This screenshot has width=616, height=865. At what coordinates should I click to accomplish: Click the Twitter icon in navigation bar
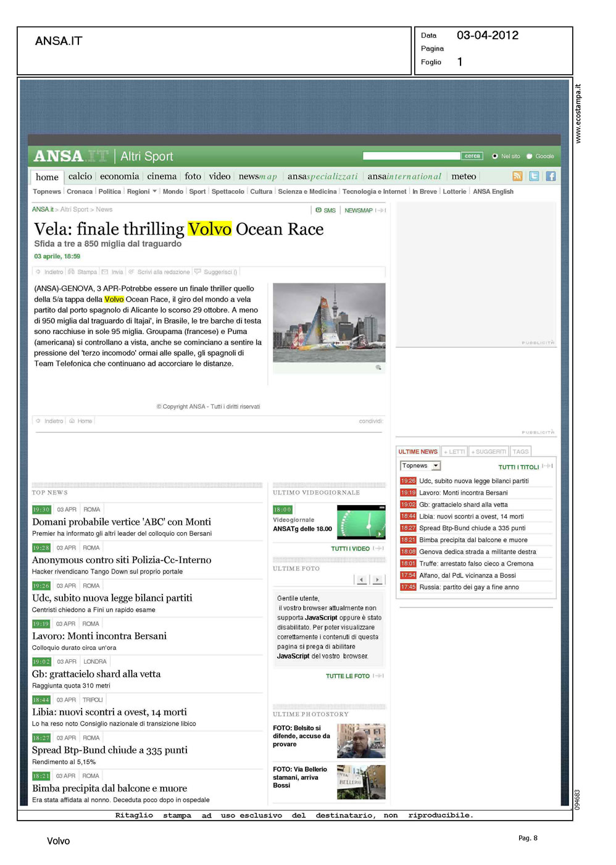pyautogui.click(x=534, y=176)
